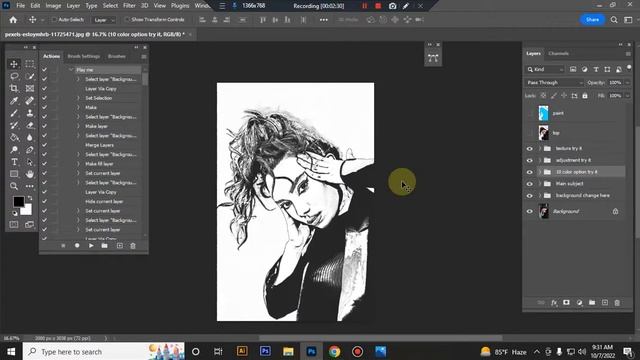Delete layer using Layers panel trash icon
Viewport: 640px width, 360px height.
(x=617, y=302)
